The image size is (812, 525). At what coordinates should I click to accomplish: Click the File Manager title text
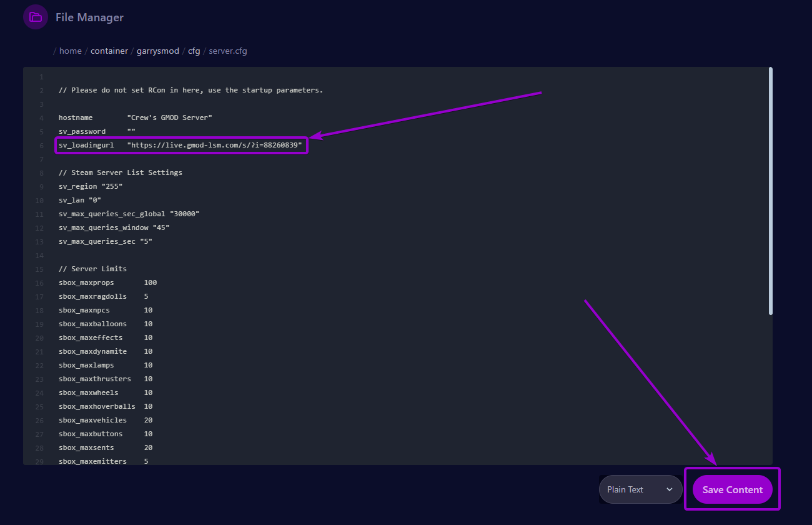point(89,17)
